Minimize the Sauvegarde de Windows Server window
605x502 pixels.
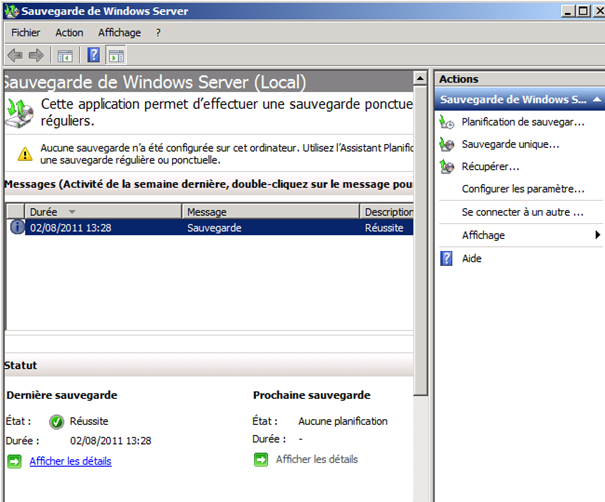(x=567, y=10)
